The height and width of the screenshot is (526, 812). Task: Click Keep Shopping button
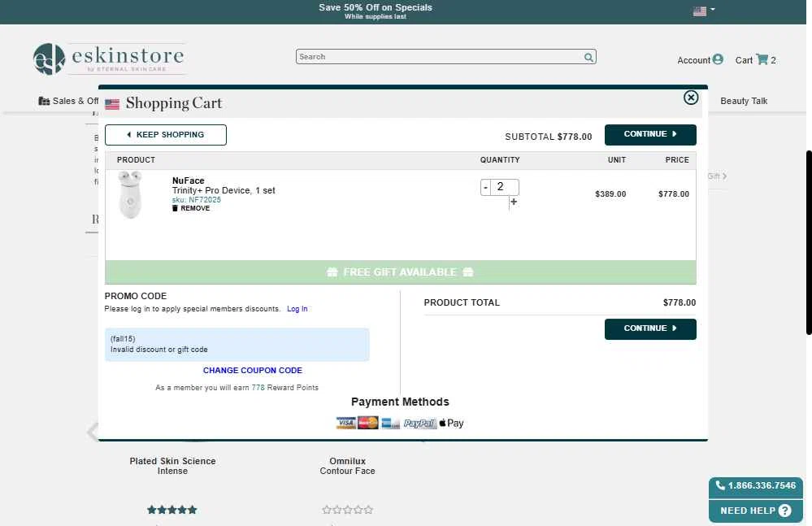[x=166, y=135]
